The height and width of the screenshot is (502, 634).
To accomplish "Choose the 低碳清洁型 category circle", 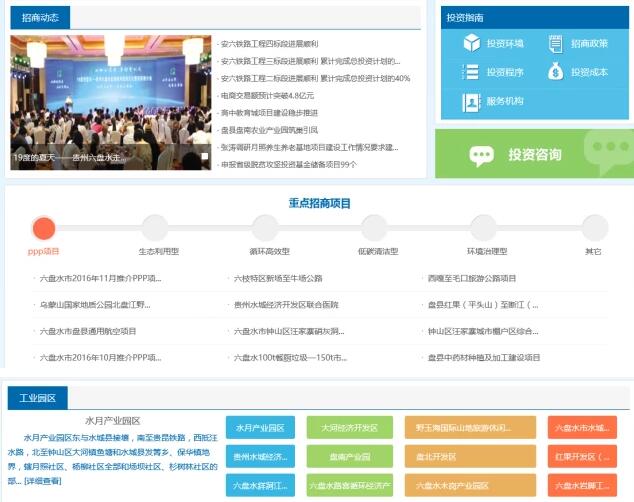I will [374, 227].
